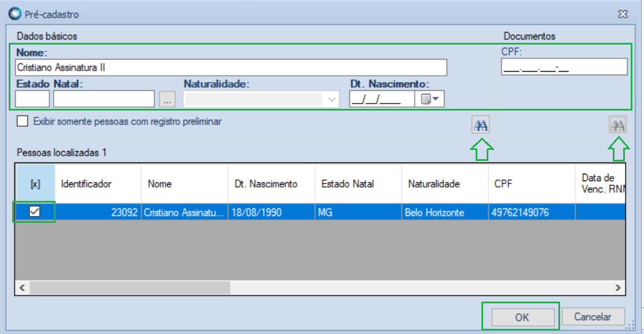Check 'Exibir somente pessoas com registro preliminar'
644x334 pixels.
pos(23,121)
